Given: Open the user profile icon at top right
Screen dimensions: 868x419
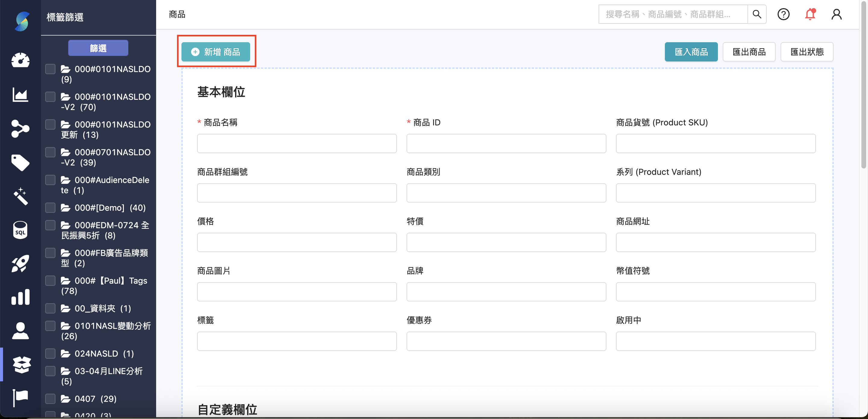Looking at the screenshot, I should [836, 14].
